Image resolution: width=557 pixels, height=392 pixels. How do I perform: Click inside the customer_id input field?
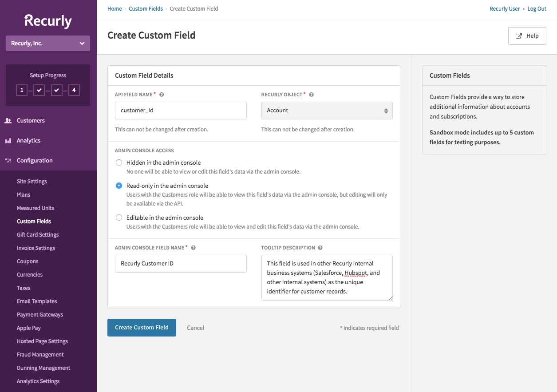(x=180, y=110)
